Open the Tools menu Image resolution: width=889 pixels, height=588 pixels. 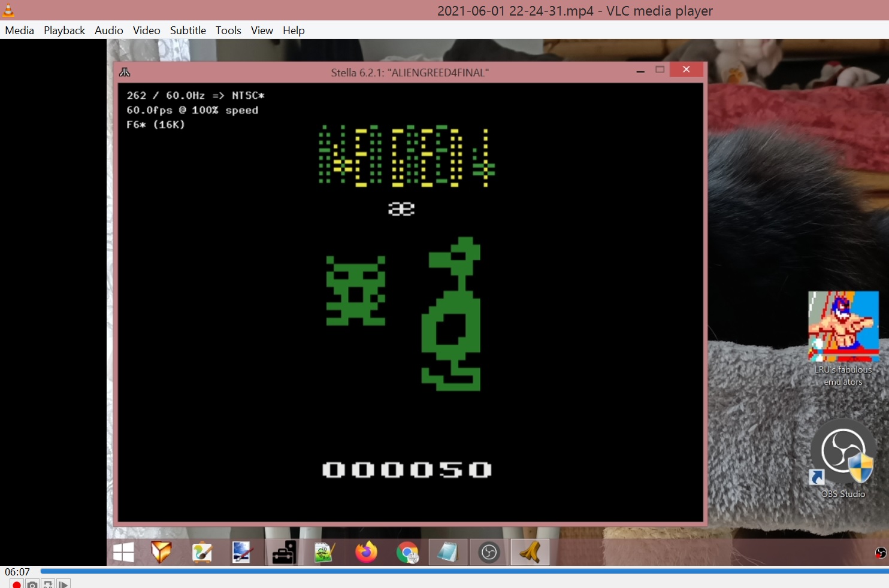[228, 31]
